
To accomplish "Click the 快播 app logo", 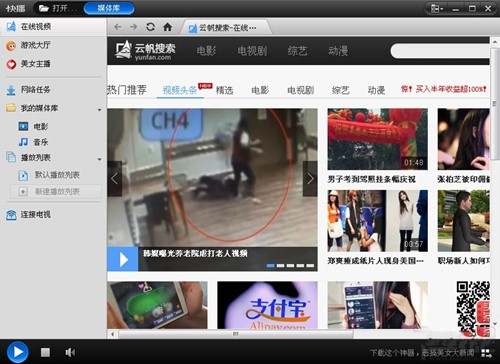I will click(15, 8).
